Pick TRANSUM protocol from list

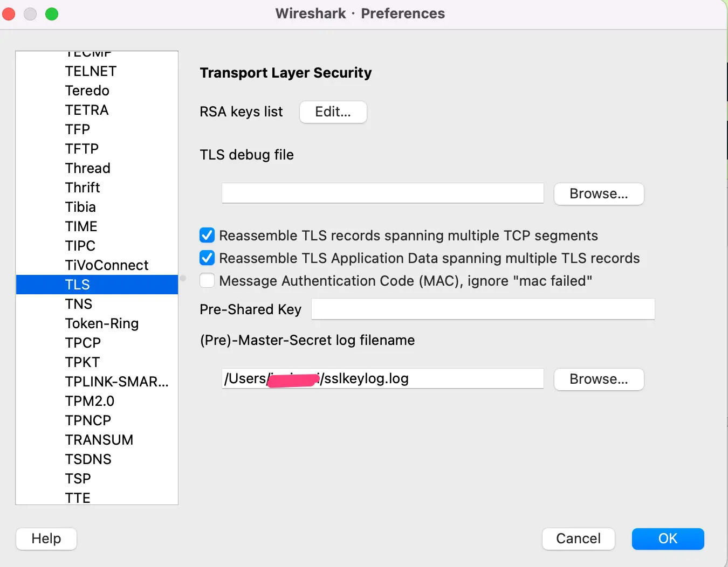pos(99,440)
